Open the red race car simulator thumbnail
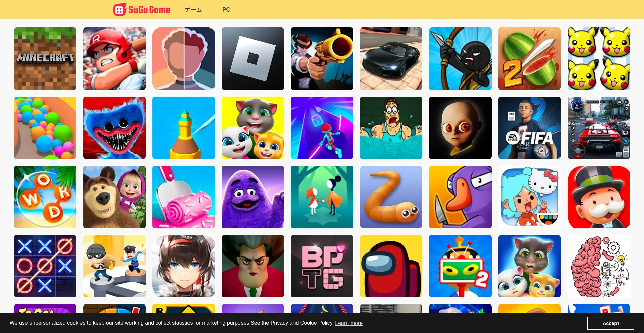644x333 pixels. pyautogui.click(x=599, y=128)
